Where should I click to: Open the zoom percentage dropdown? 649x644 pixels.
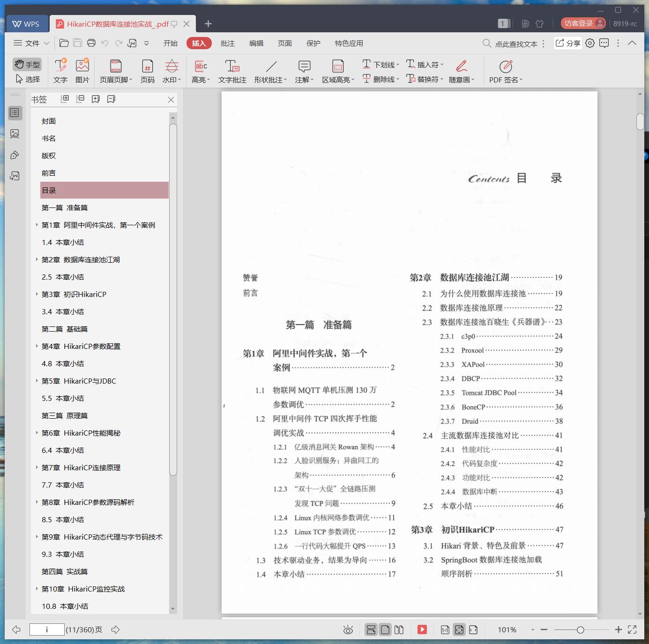coord(533,630)
